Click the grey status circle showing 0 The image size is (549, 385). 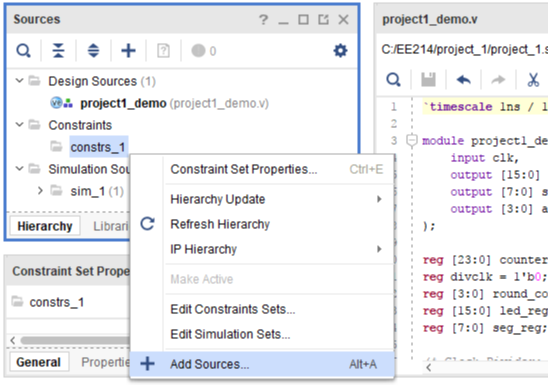198,50
